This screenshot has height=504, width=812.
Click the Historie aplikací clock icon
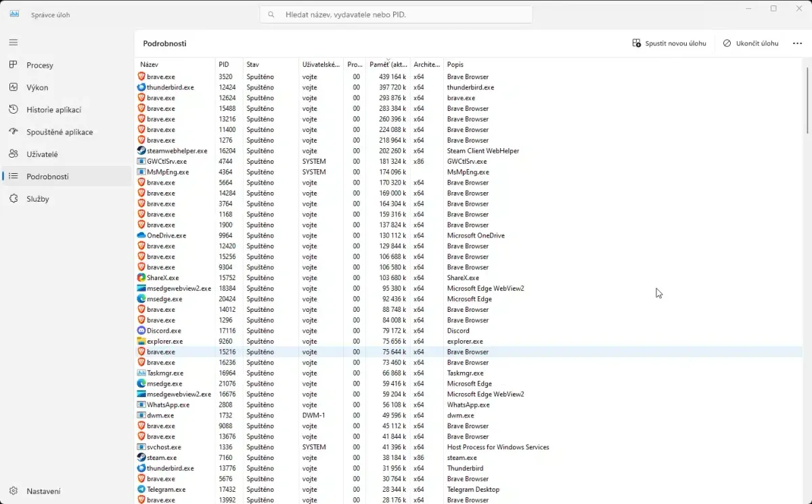[14, 109]
